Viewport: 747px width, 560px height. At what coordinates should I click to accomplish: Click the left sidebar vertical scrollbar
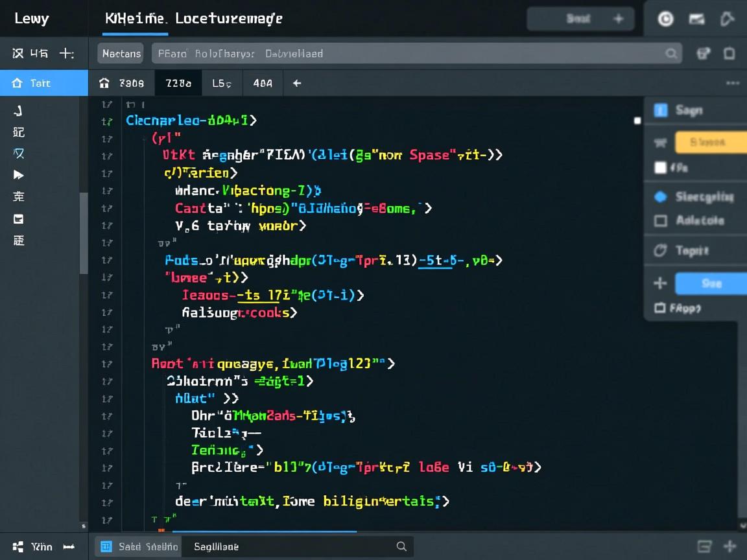[x=84, y=233]
